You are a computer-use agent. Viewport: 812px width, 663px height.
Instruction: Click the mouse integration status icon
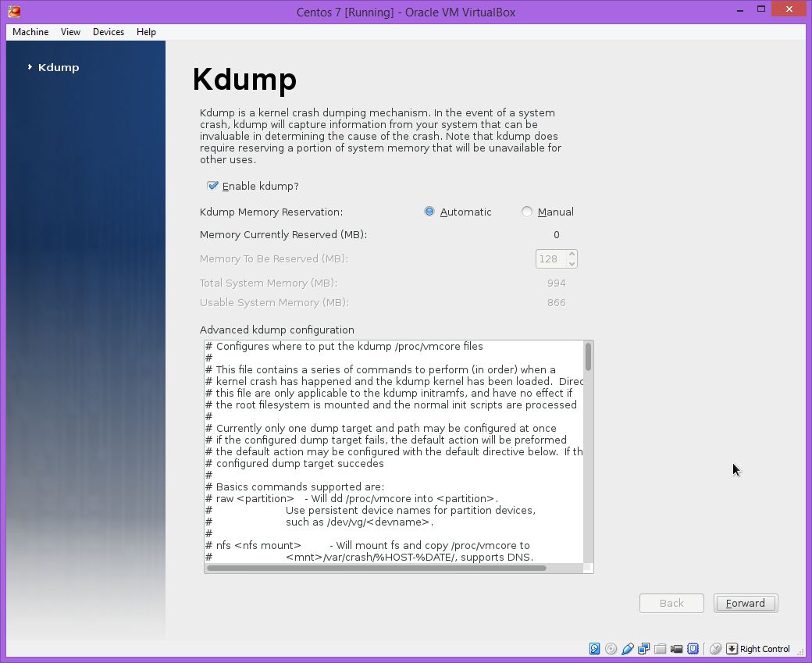pos(716,648)
